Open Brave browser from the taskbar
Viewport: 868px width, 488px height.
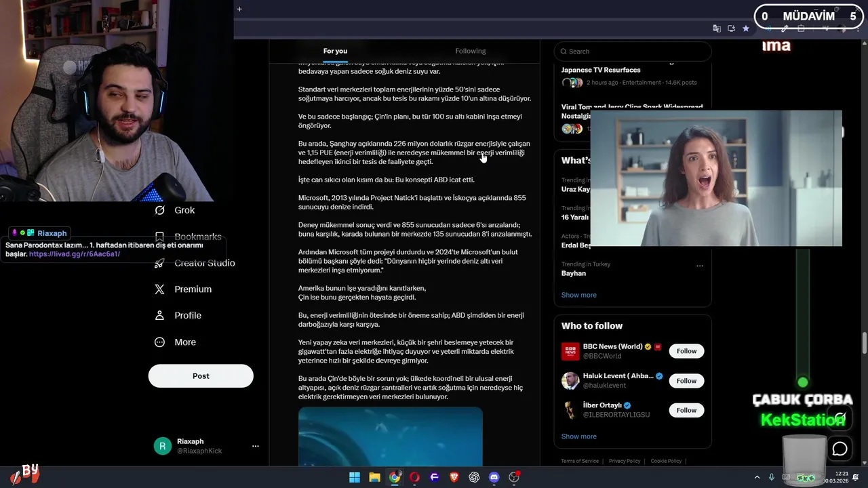pyautogui.click(x=454, y=477)
